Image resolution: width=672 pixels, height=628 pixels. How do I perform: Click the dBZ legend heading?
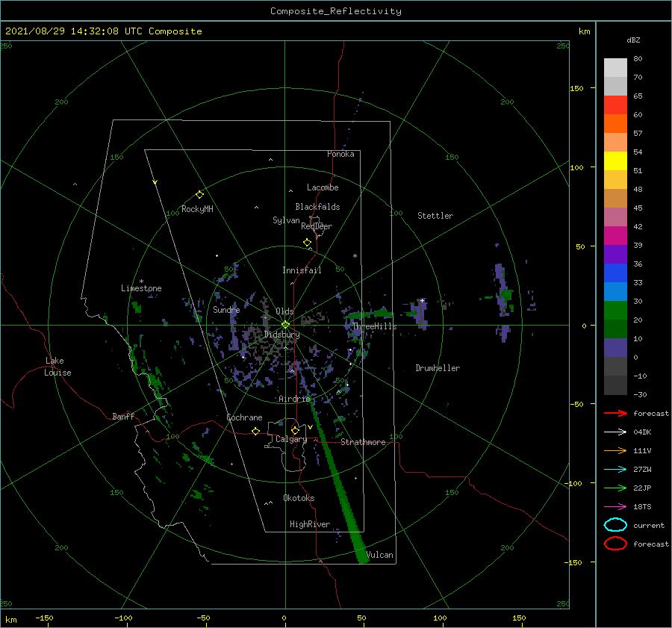[633, 40]
